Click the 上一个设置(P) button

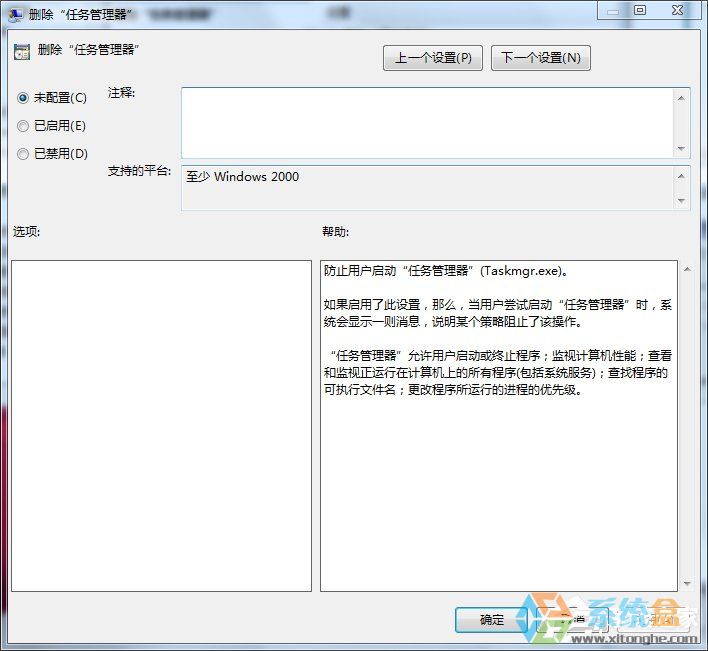tap(433, 58)
